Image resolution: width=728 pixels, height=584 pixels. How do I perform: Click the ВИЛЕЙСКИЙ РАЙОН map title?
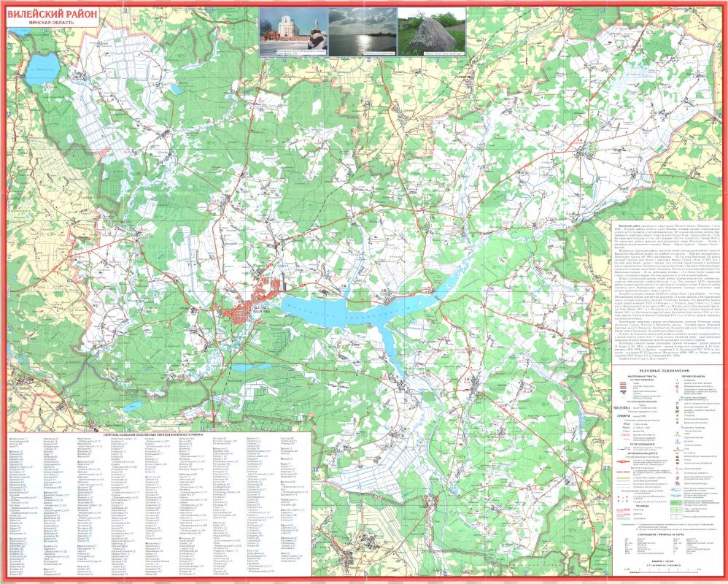(53, 14)
